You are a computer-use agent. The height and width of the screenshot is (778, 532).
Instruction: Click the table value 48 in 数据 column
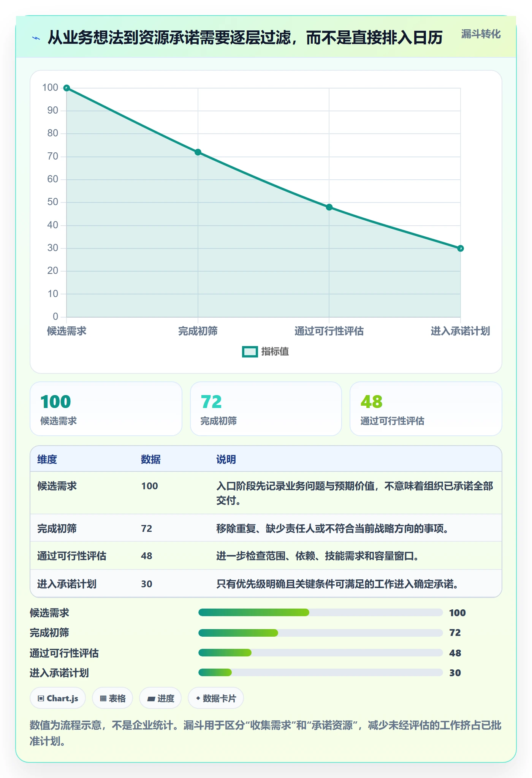[x=147, y=556]
